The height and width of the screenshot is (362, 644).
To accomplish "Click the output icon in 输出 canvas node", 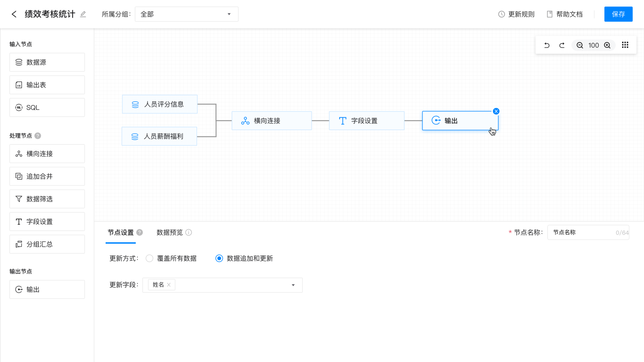I will (x=436, y=120).
